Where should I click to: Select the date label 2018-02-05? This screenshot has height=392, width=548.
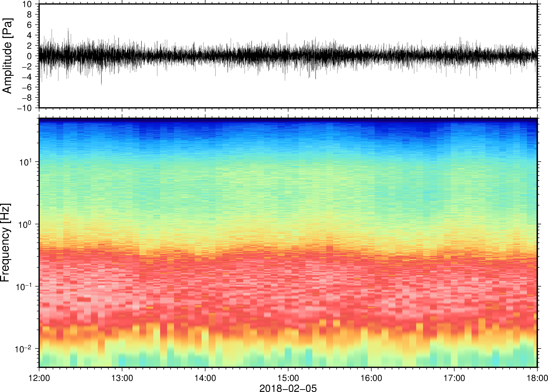tap(288, 388)
